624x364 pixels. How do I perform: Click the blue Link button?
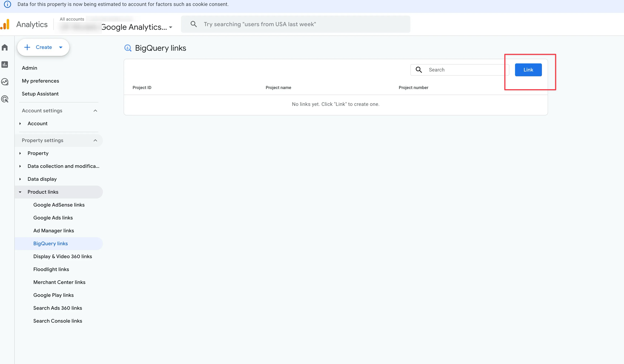click(x=528, y=70)
